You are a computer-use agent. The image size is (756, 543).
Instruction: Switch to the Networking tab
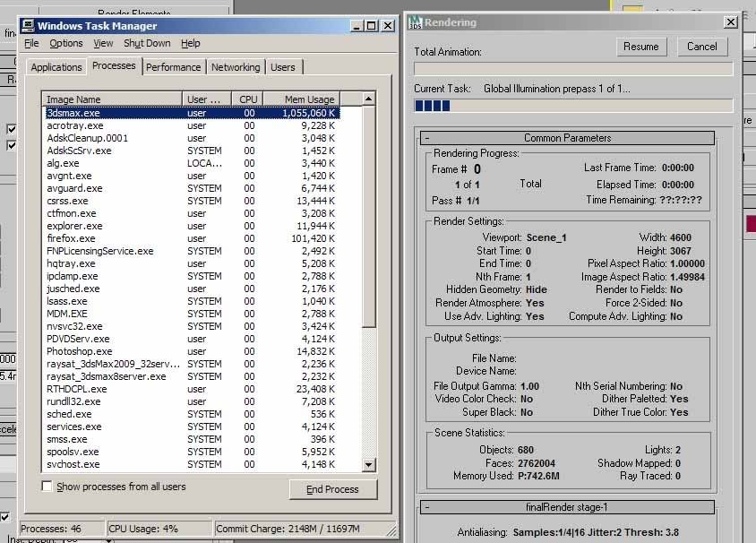pos(236,67)
